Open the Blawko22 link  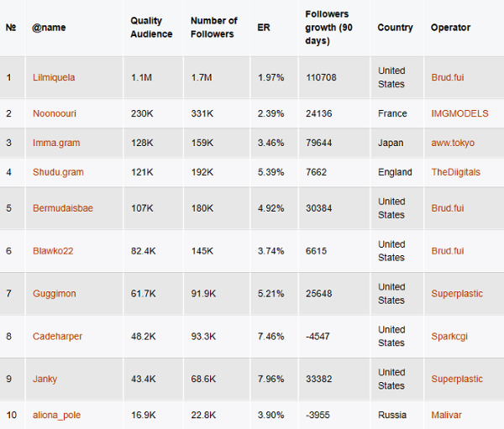[x=53, y=251]
